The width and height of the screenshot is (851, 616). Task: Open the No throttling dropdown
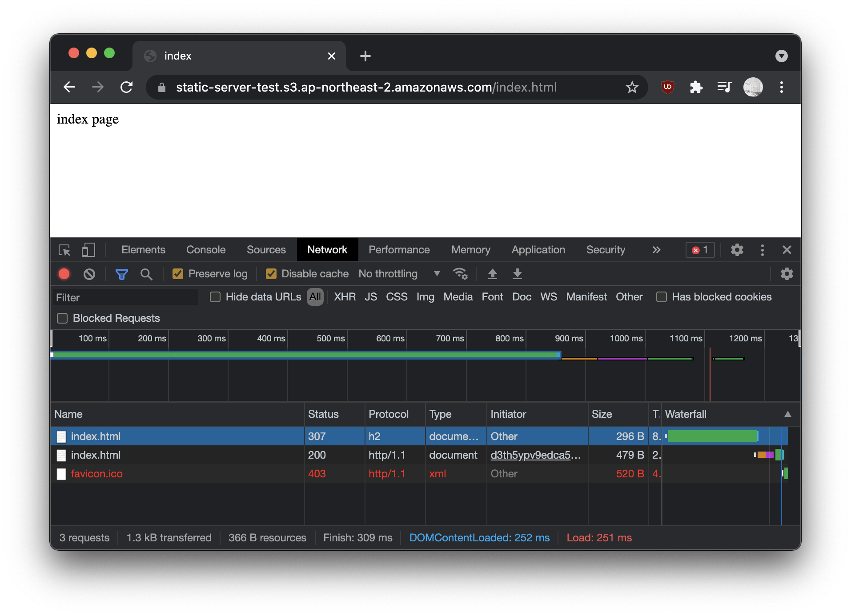pyautogui.click(x=399, y=274)
